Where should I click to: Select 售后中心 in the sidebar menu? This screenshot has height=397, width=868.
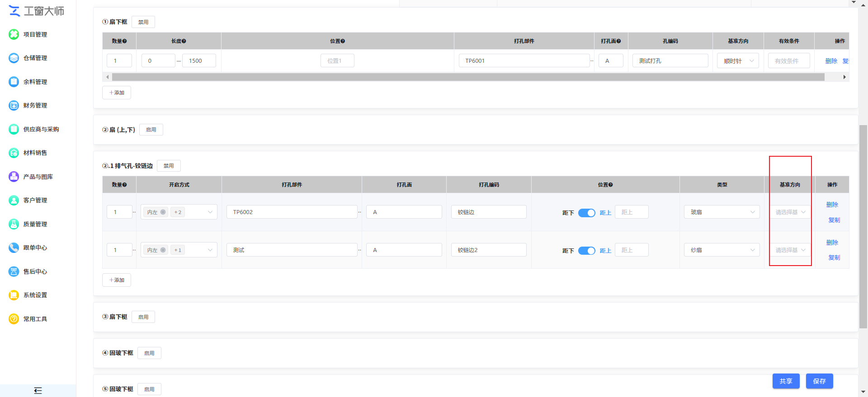tap(35, 271)
